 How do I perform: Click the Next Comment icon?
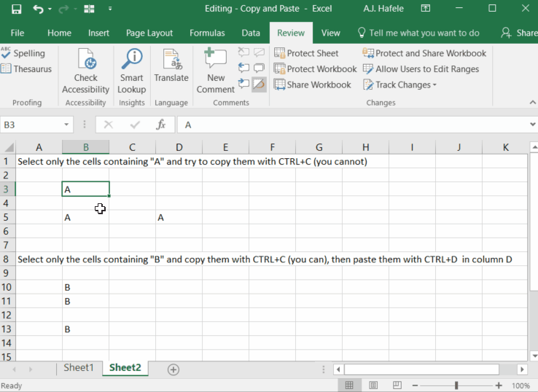pos(243,83)
